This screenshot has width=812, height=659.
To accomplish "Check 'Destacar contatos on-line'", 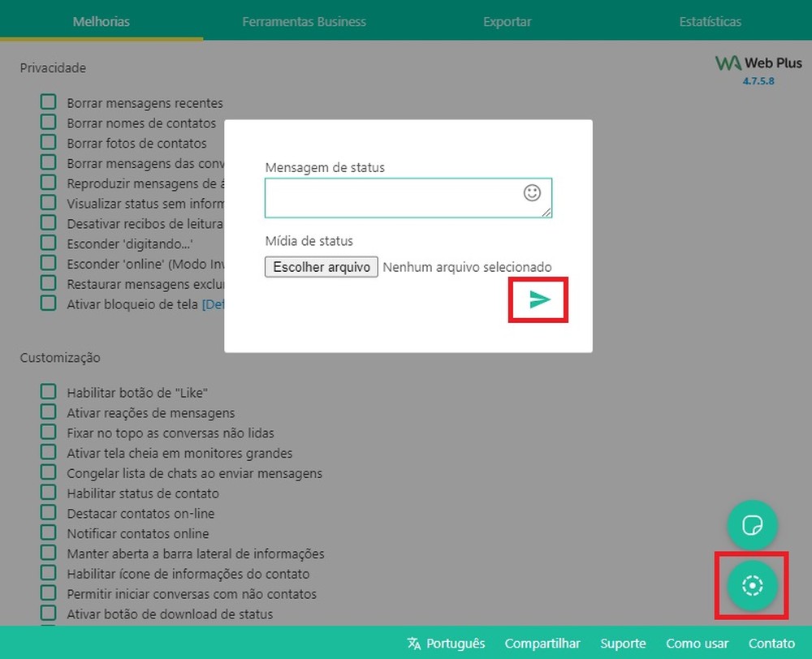I will coord(48,513).
